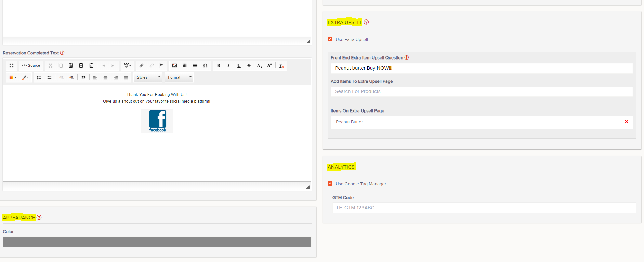Increase the indent

71,78
